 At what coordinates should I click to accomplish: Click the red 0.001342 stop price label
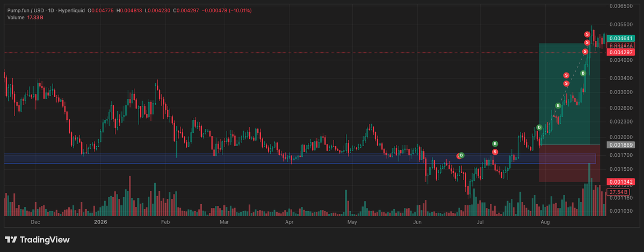tap(621, 181)
